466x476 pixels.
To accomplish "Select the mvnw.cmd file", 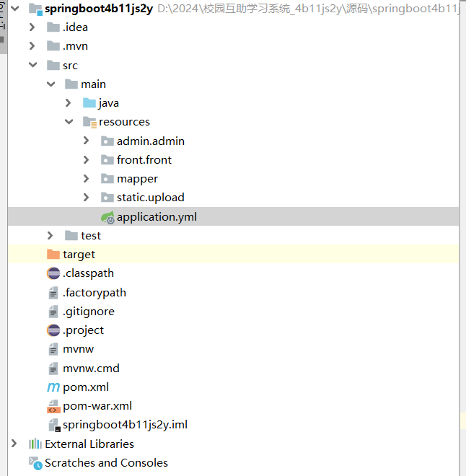I will pos(91,368).
